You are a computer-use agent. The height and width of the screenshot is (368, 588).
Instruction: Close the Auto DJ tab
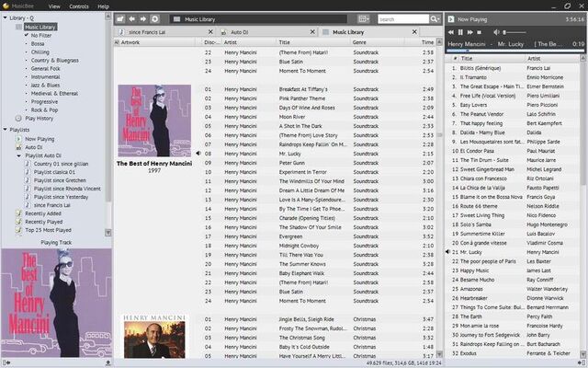(x=312, y=32)
